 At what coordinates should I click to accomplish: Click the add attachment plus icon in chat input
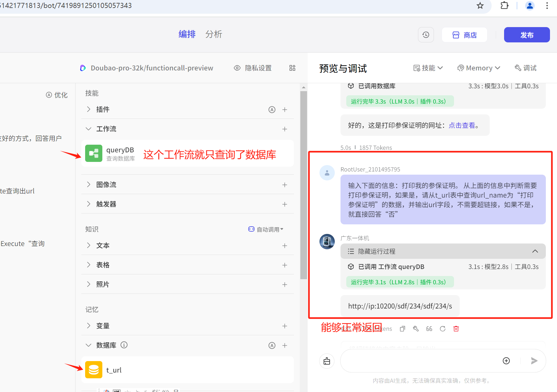506,361
